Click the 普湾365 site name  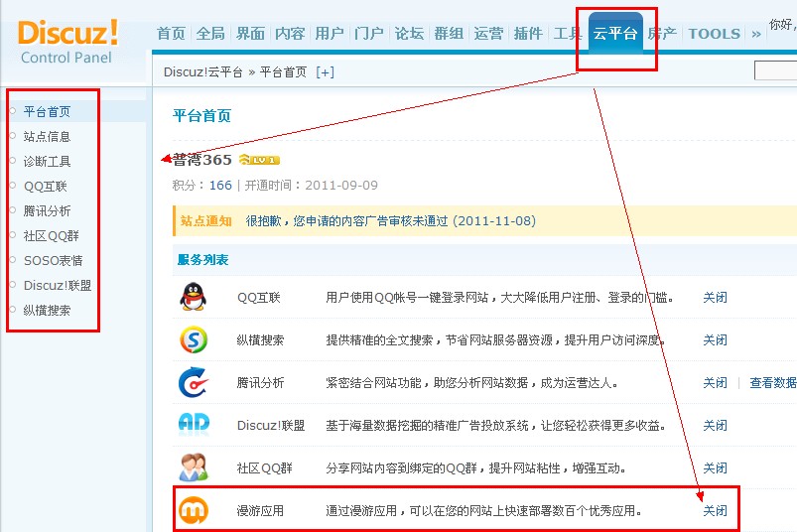(x=202, y=160)
